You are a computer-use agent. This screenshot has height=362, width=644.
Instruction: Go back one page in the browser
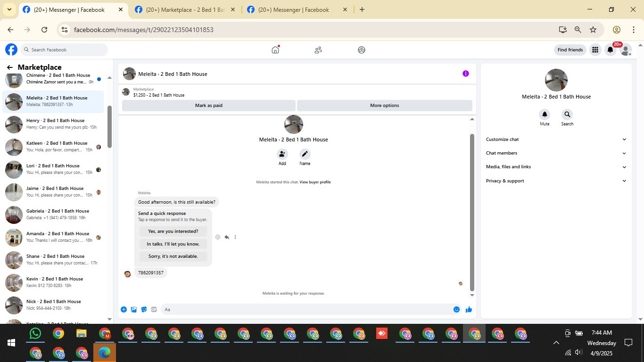pos(10,30)
